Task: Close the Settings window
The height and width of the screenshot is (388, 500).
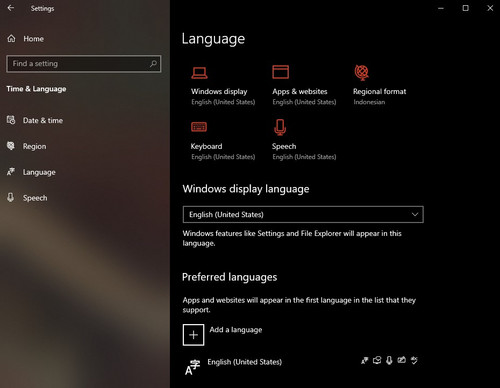Action: click(490, 8)
